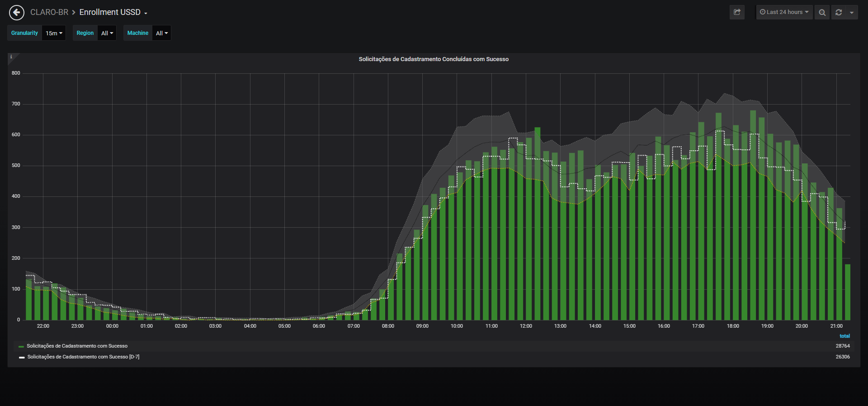Click the Machine variable label
The image size is (868, 406).
coord(138,33)
